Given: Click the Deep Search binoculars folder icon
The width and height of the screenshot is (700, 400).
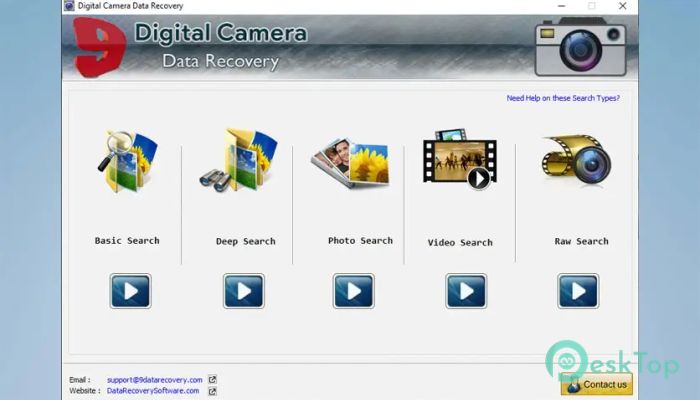Looking at the screenshot, I should click(x=238, y=160).
